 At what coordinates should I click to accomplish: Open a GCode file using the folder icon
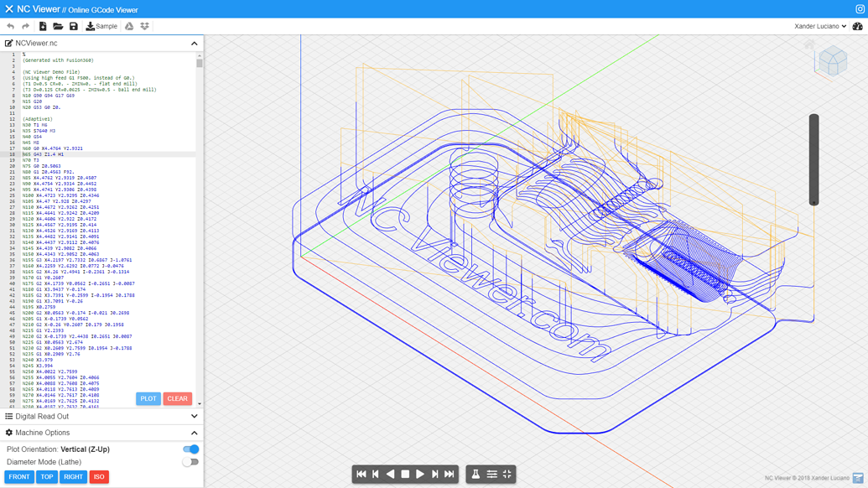pos(59,26)
